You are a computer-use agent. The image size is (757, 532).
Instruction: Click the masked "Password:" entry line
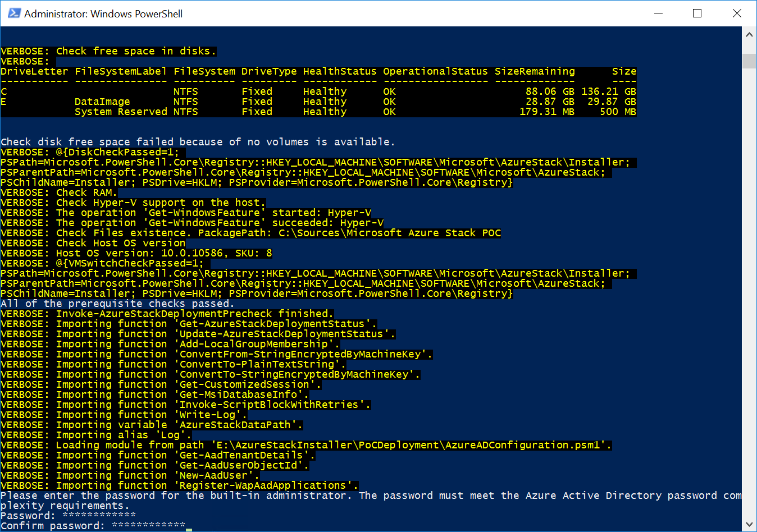point(68,516)
